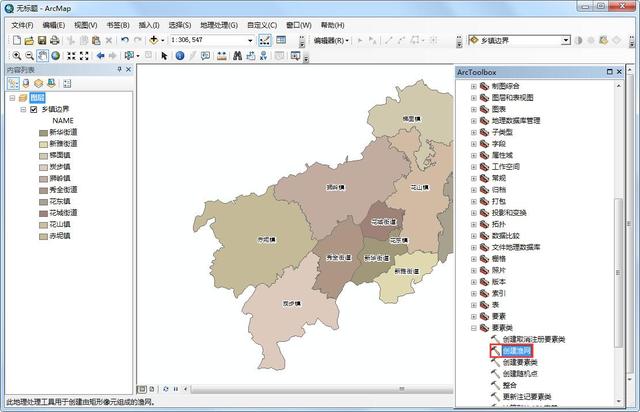The height and width of the screenshot is (412, 640).
Task: Open the Find binoculars tool
Action: coord(237,56)
